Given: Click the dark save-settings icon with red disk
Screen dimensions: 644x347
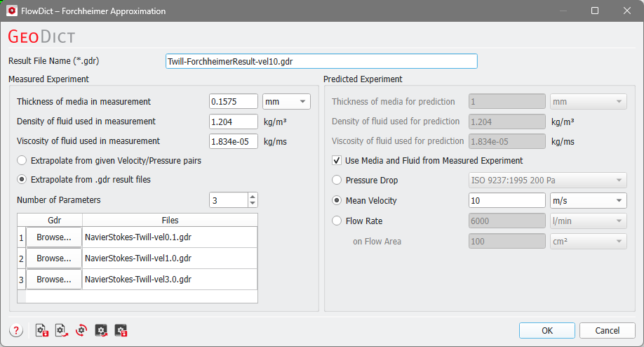Looking at the screenshot, I should tap(121, 330).
